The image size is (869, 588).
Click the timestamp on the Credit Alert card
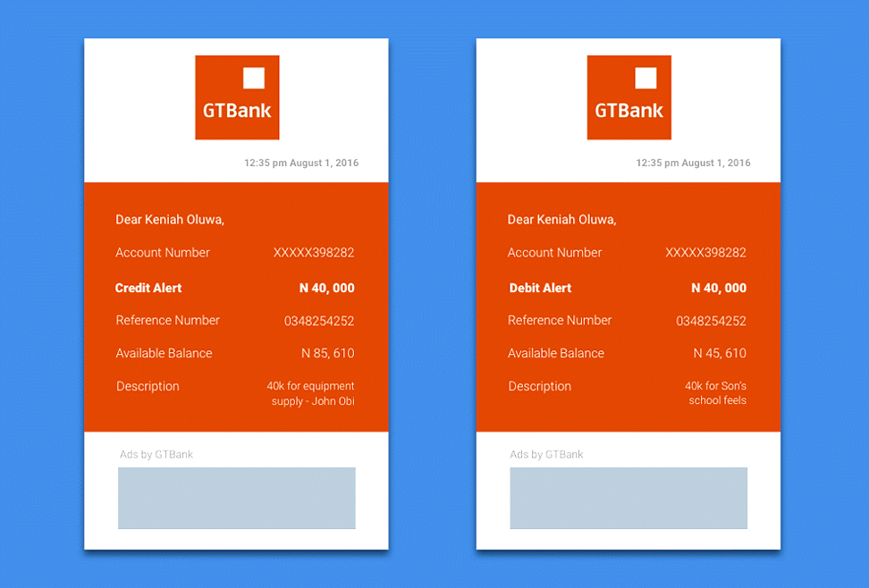(301, 163)
